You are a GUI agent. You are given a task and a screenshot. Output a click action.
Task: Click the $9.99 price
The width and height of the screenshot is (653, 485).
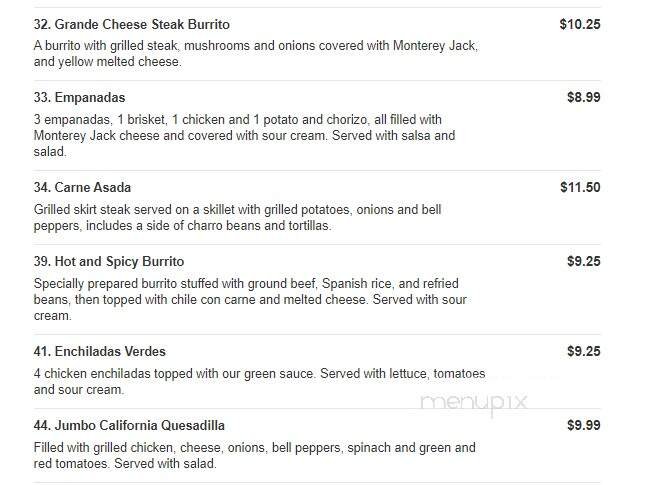(583, 425)
